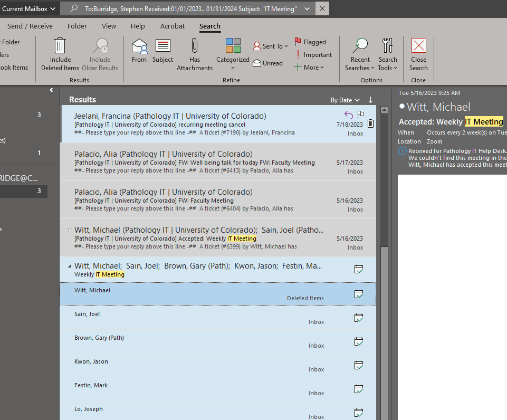Open Acrobat ribbon tab
Viewport: 507px width, 420px height.
tap(173, 26)
